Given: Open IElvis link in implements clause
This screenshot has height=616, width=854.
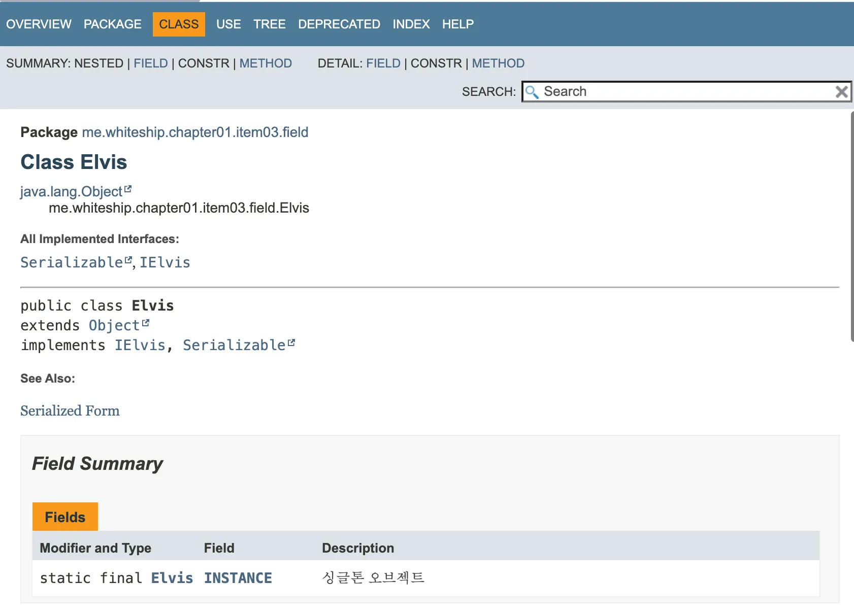Looking at the screenshot, I should point(140,345).
